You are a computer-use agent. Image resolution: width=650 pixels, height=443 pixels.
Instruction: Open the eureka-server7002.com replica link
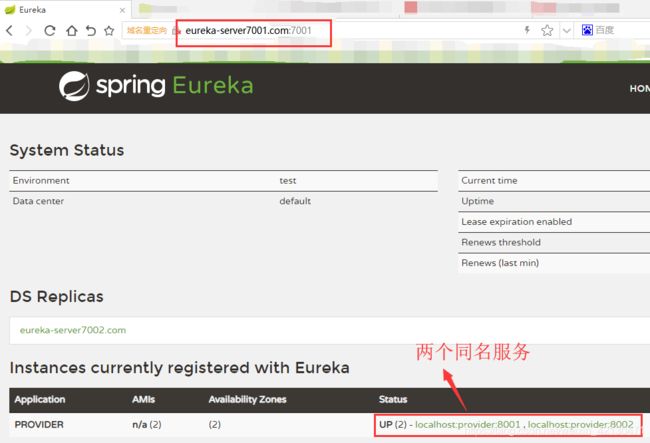coord(73,330)
